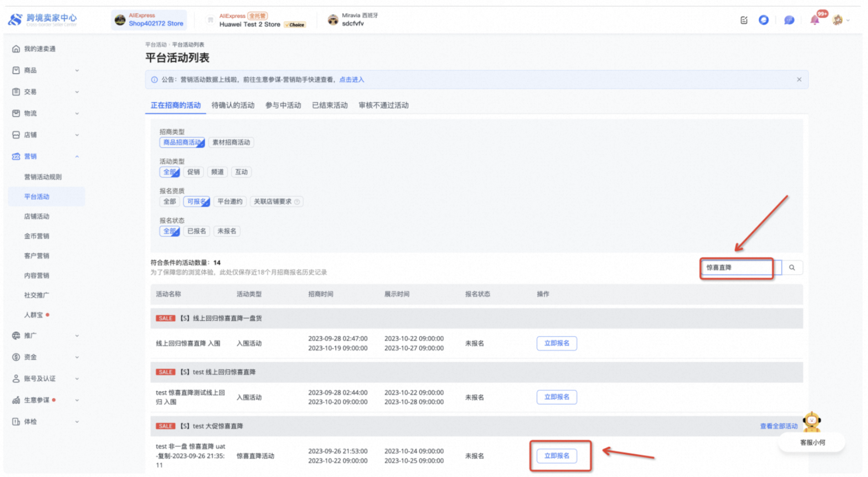Expand the 商品 sidebar menu
Screen dimensions: 868x477
(46, 70)
